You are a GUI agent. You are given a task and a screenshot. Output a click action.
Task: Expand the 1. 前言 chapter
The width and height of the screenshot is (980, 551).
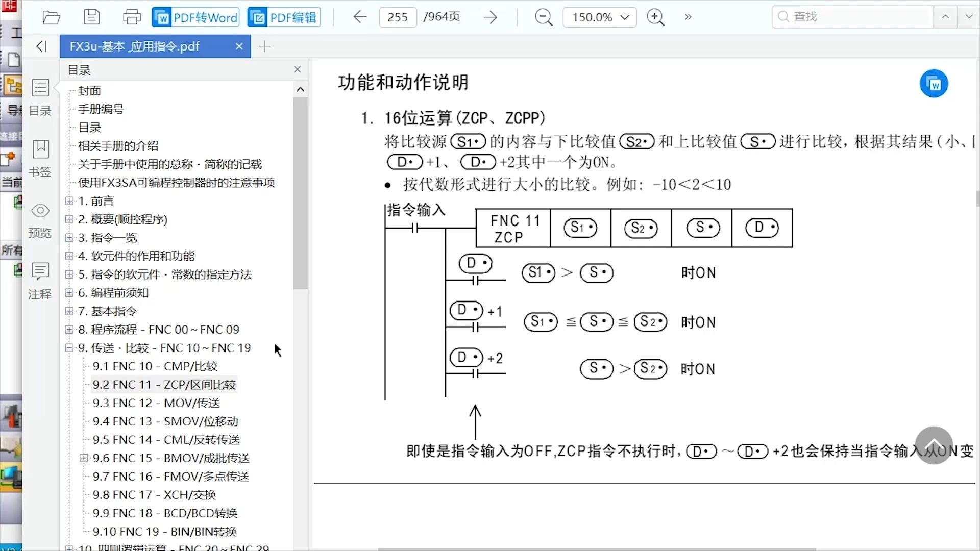point(69,201)
